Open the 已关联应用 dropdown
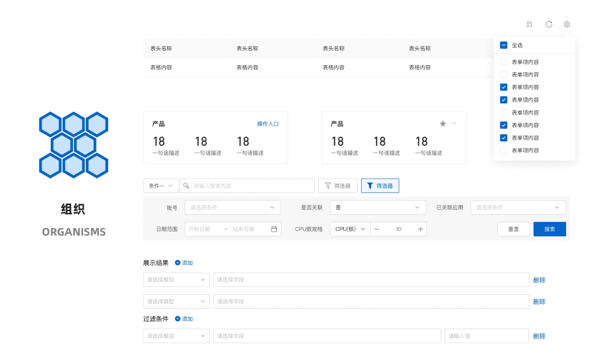 (518, 207)
